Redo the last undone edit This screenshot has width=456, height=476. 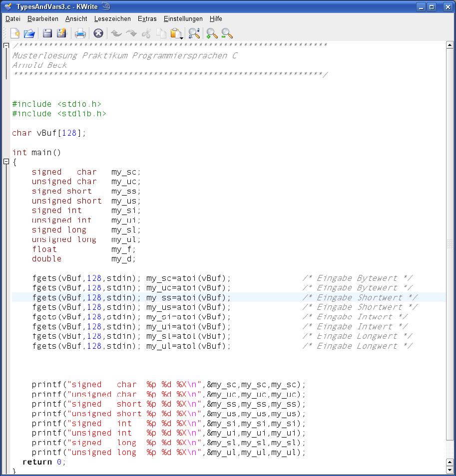pos(131,33)
